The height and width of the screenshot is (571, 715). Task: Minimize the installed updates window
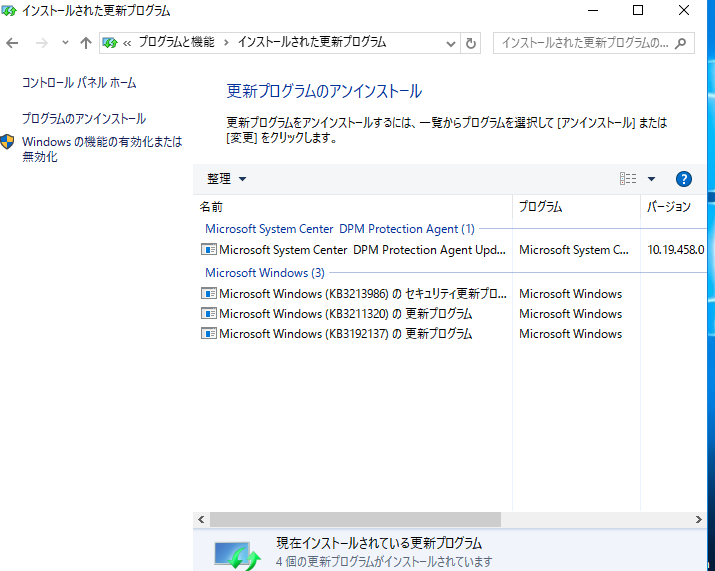[x=593, y=10]
